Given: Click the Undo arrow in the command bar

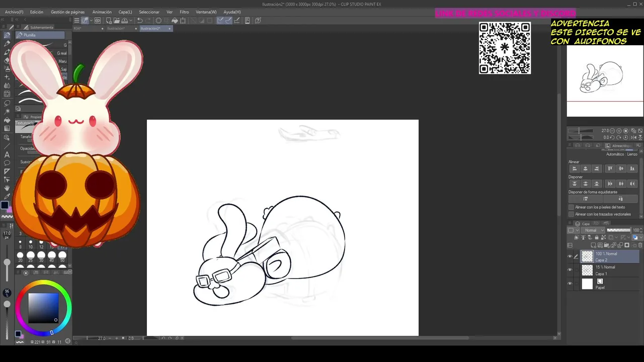Looking at the screenshot, I should pos(140,21).
